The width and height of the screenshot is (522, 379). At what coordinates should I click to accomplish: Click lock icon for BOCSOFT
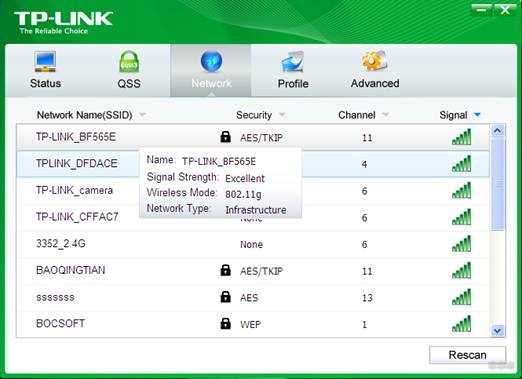coord(225,323)
